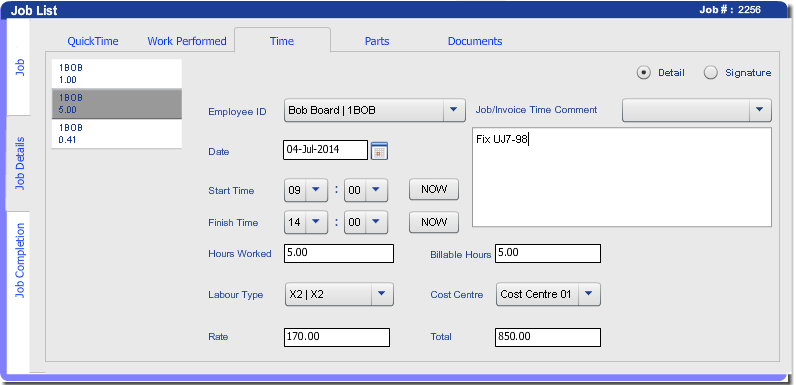
Task: Click NOW button for Start Time
Action: coord(434,189)
